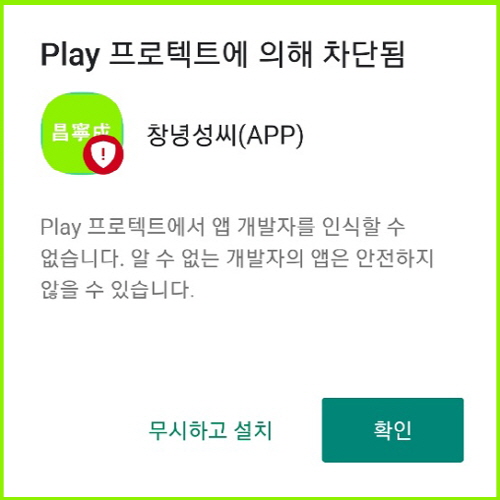
Task: Choose 무시하고 설치 to install anyway
Action: (210, 430)
